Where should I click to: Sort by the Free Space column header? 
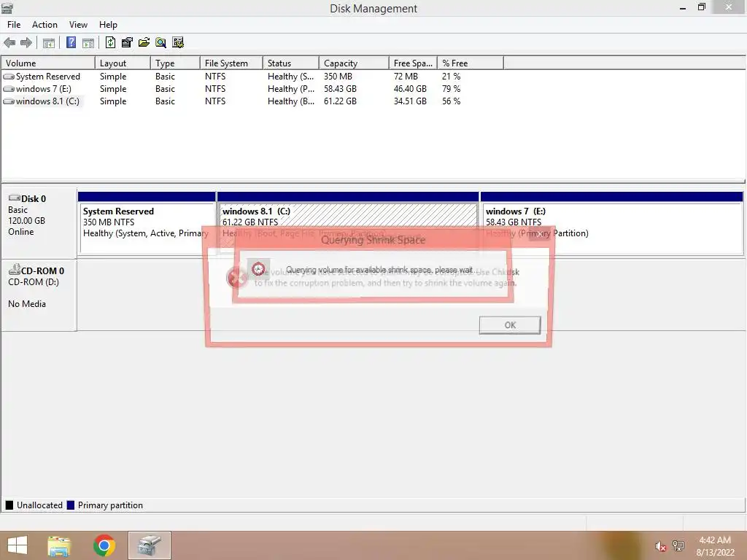(413, 63)
